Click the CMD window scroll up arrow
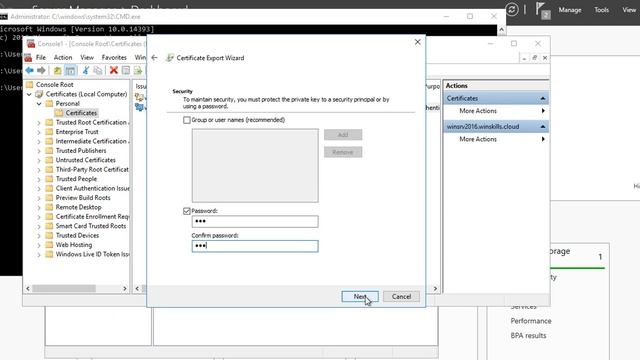 click(502, 29)
